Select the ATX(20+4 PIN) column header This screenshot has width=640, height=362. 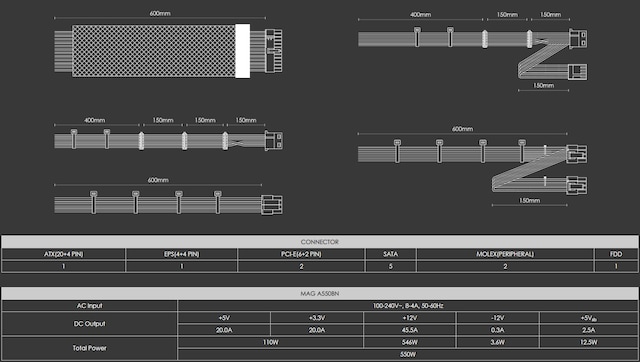pos(63,254)
